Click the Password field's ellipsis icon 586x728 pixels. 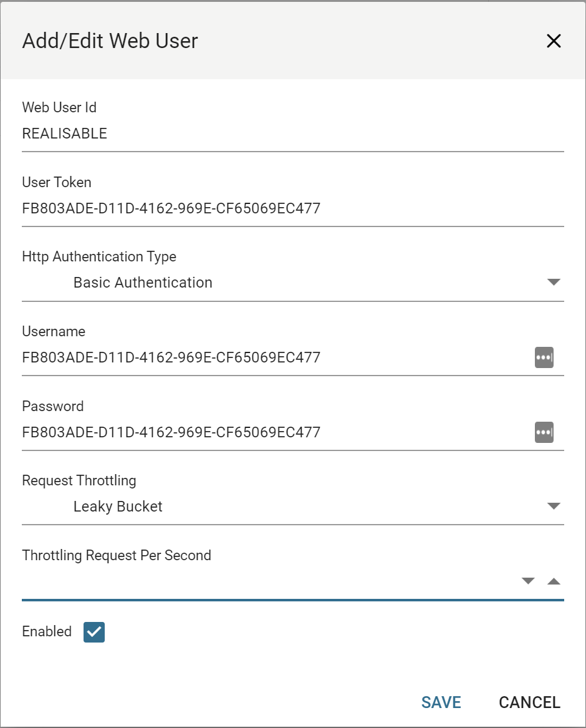point(544,432)
